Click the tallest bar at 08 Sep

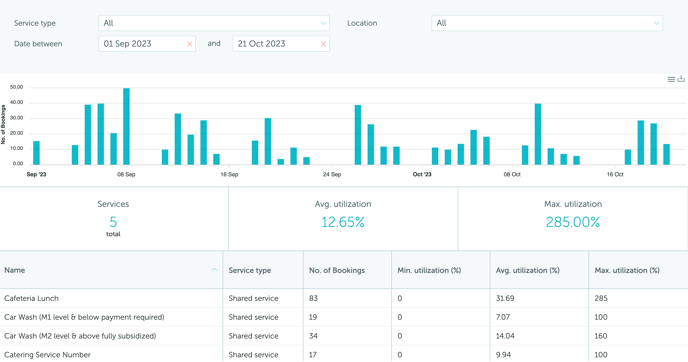click(126, 126)
